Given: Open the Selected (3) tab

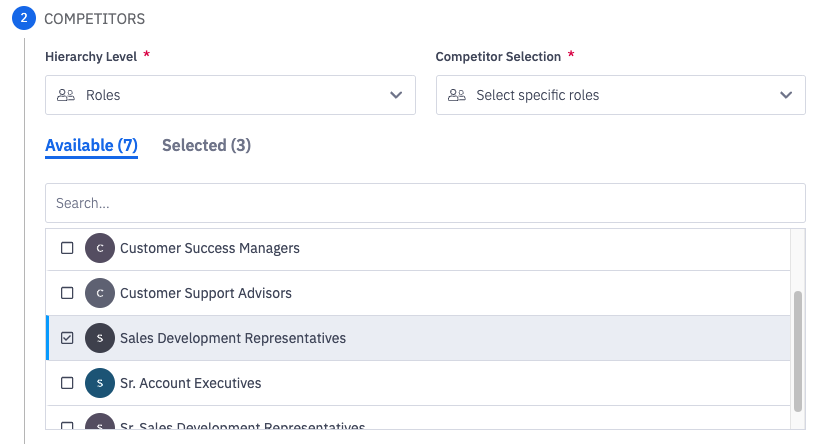Looking at the screenshot, I should click(206, 146).
